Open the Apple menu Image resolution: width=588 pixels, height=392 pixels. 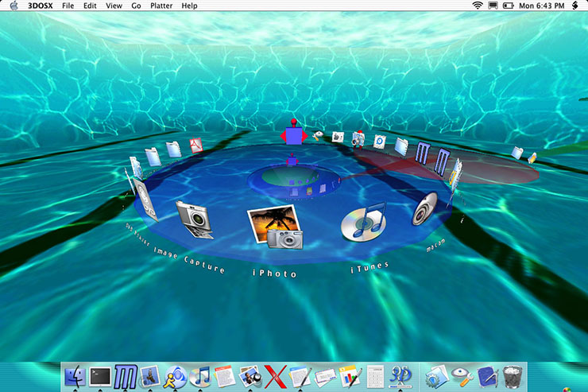click(14, 6)
